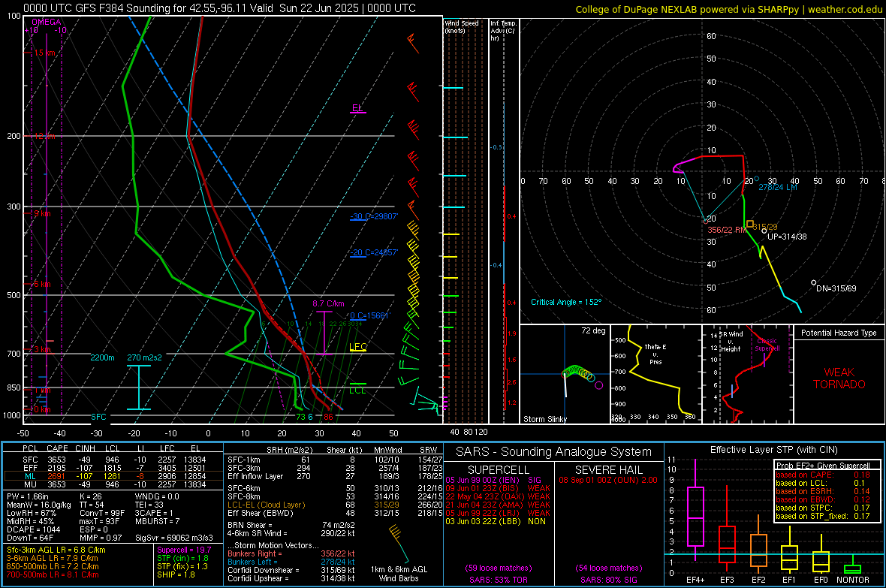This screenshot has width=886, height=588.
Task: Click the '72 deg' slinky angle value
Action: pos(593,330)
